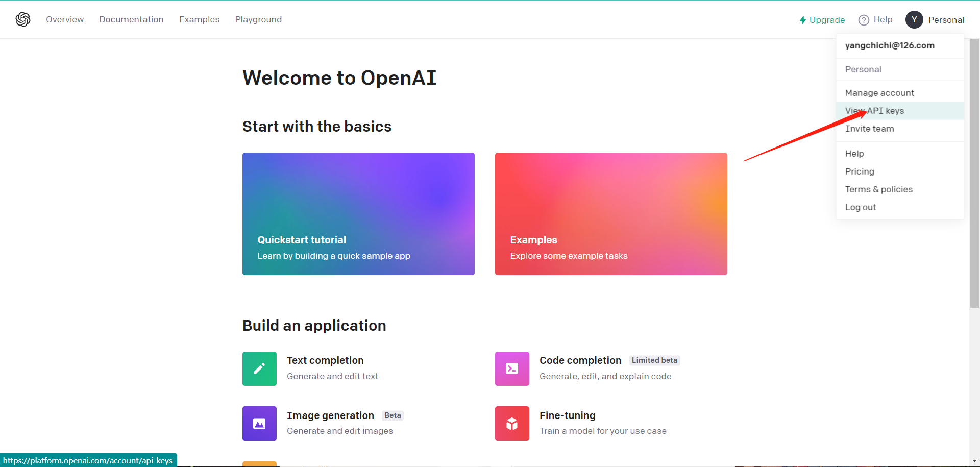Click the Help question mark icon
This screenshot has width=980, height=467.
864,20
